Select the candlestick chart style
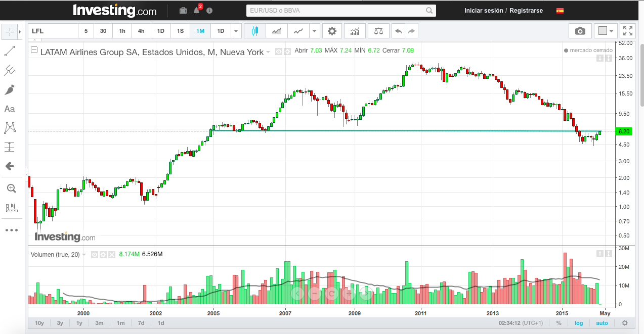Screen dimensions: 644x334 click(254, 31)
